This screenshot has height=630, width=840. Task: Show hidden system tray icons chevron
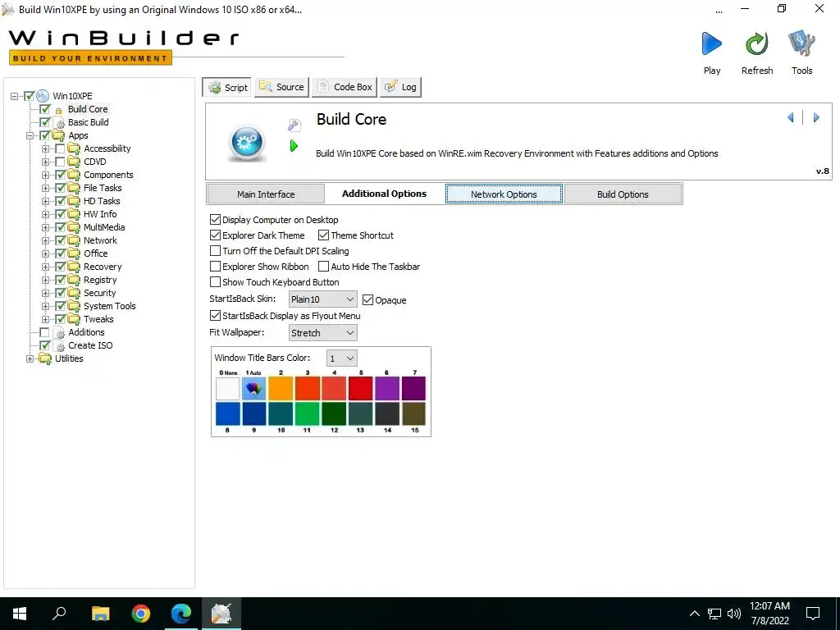coord(694,614)
